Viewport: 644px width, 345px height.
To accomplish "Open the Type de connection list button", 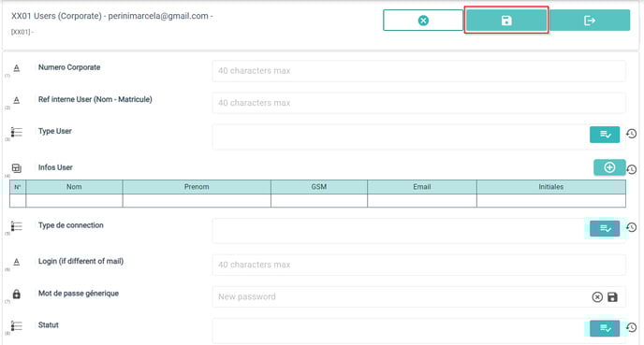I will click(x=605, y=228).
